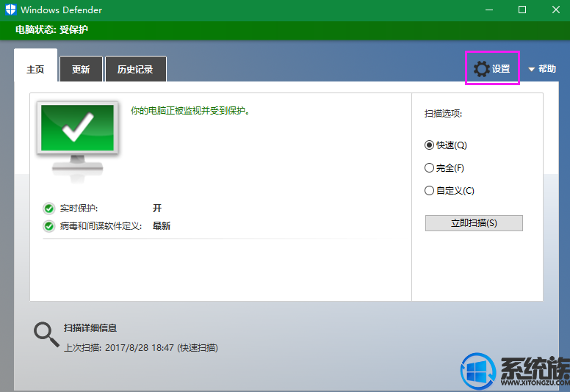Click the 开 value for real-time protection
This screenshot has height=392, width=570.
click(157, 208)
